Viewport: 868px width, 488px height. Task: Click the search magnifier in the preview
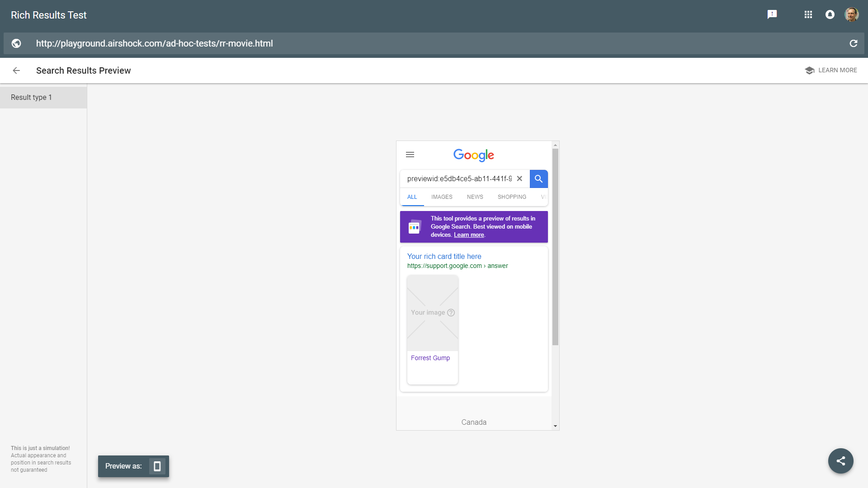[x=538, y=178]
